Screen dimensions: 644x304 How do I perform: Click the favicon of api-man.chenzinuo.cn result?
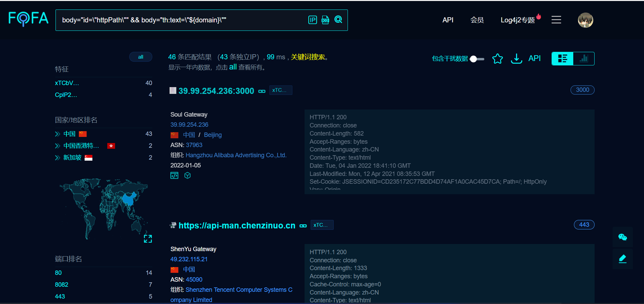click(x=173, y=225)
